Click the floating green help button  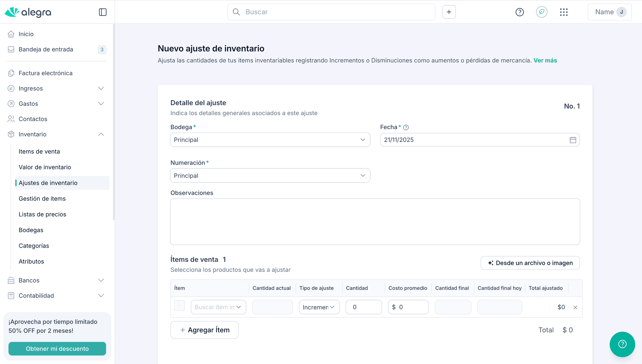[622, 344]
